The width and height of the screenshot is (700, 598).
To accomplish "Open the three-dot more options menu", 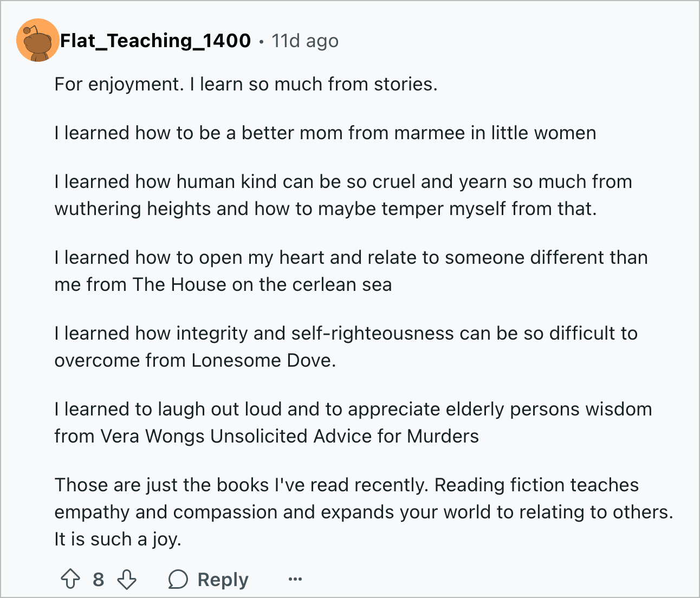I will coord(295,579).
